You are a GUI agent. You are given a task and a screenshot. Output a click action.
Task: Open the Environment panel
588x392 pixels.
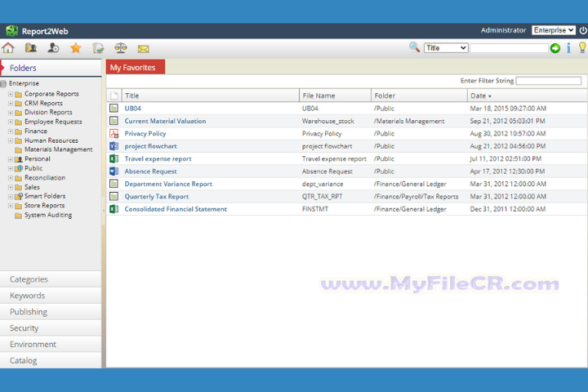coord(51,344)
